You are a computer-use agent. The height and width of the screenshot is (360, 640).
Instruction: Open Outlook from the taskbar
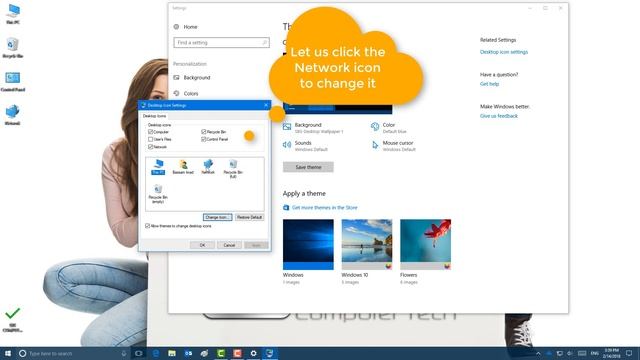click(x=188, y=353)
